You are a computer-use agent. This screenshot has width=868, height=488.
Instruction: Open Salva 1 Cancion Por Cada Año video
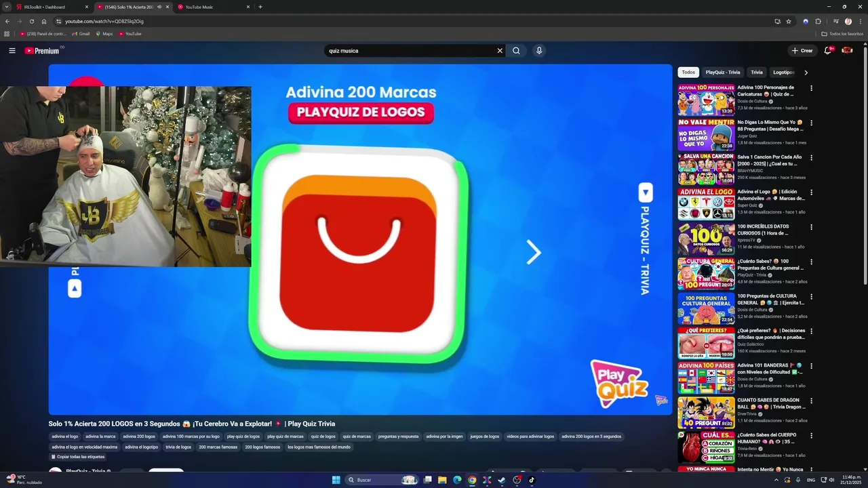pyautogui.click(x=771, y=160)
